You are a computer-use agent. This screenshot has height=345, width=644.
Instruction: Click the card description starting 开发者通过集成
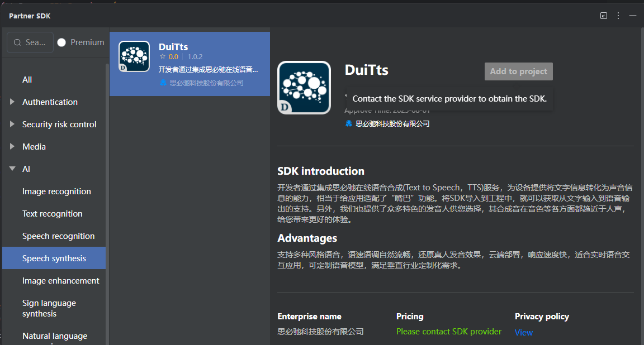tap(208, 69)
